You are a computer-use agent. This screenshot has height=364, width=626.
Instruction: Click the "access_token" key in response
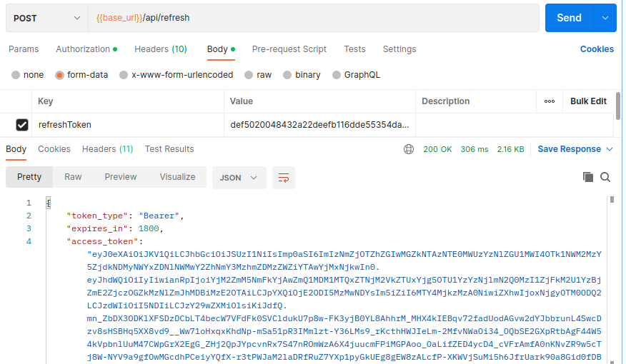pyautogui.click(x=103, y=242)
